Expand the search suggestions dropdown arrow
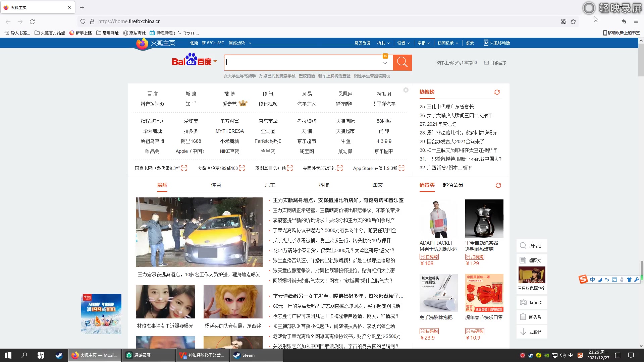 385,63
